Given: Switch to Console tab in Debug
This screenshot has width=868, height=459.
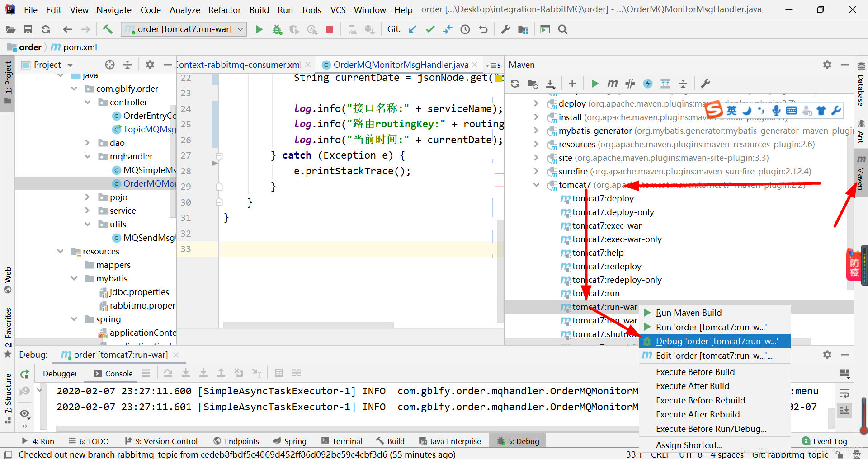Looking at the screenshot, I should (113, 374).
